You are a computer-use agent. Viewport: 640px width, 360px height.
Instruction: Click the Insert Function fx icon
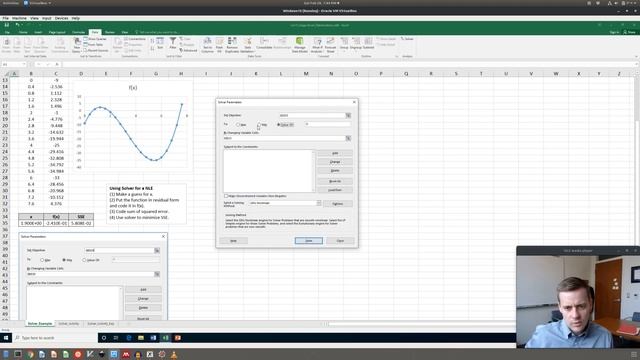57,64
